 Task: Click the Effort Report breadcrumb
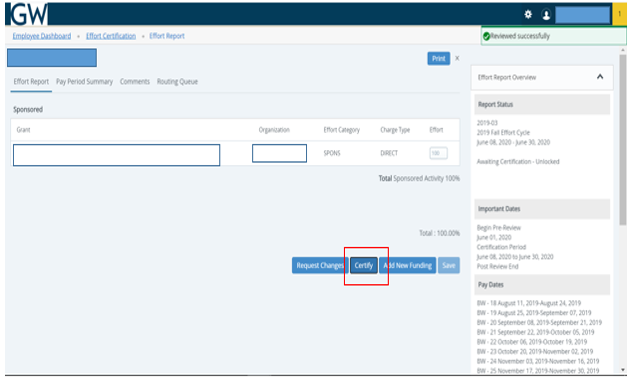click(x=167, y=36)
